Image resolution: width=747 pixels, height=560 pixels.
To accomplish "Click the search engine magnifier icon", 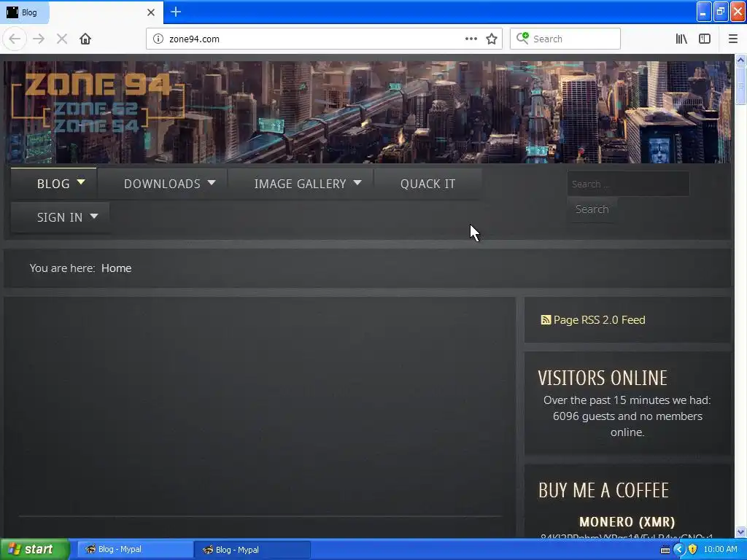I will (522, 38).
